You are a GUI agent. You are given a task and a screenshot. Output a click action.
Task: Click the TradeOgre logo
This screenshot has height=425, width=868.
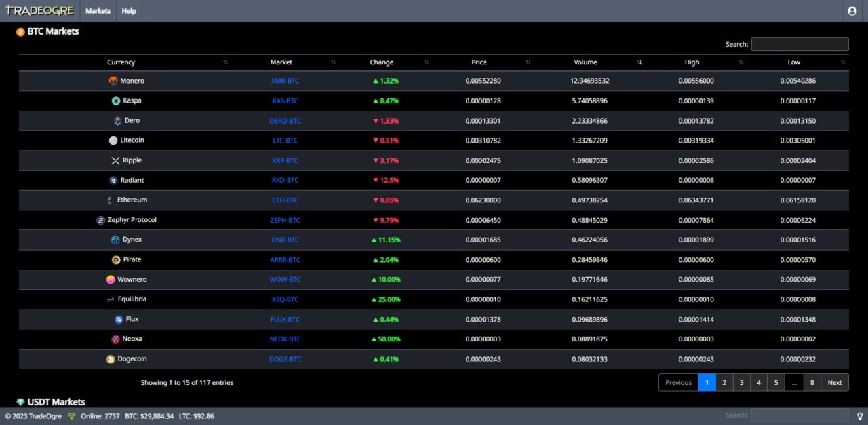click(39, 11)
